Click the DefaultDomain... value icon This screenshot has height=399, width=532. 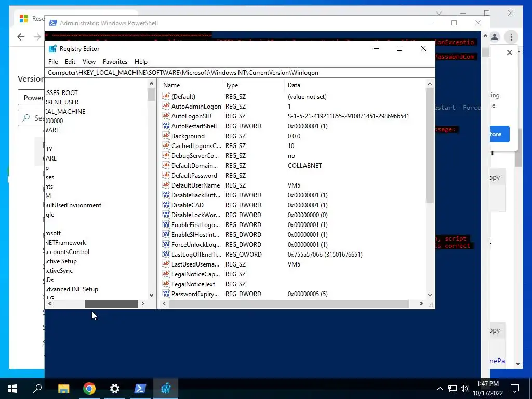pos(166,165)
